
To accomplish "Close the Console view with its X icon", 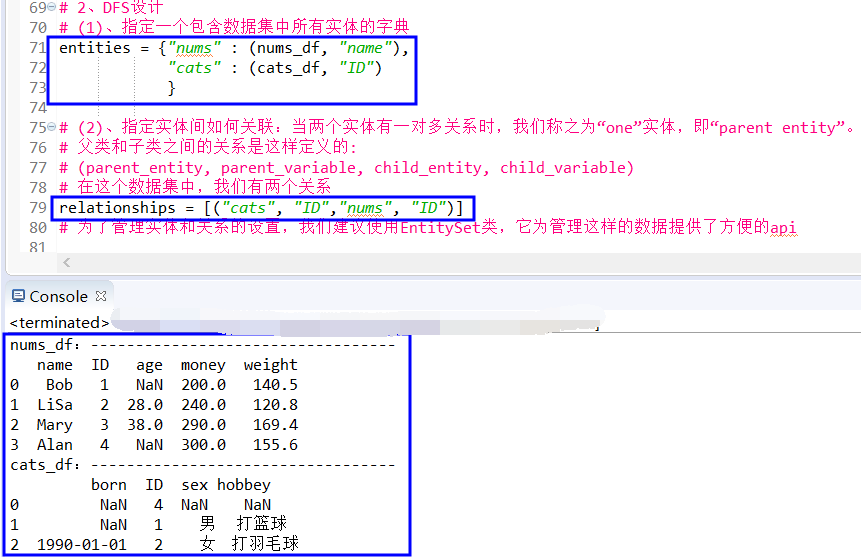I will (101, 296).
